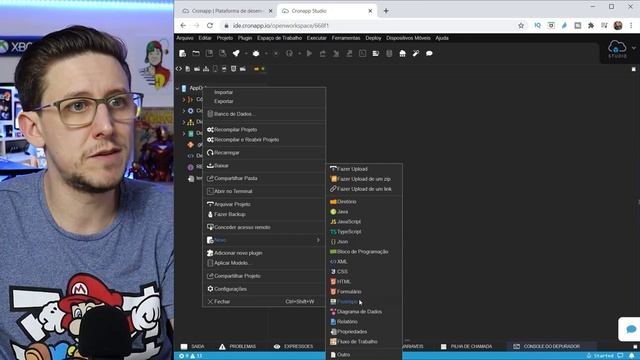Click the wrench tool toolbar icon
640x360 pixels.
(x=416, y=53)
